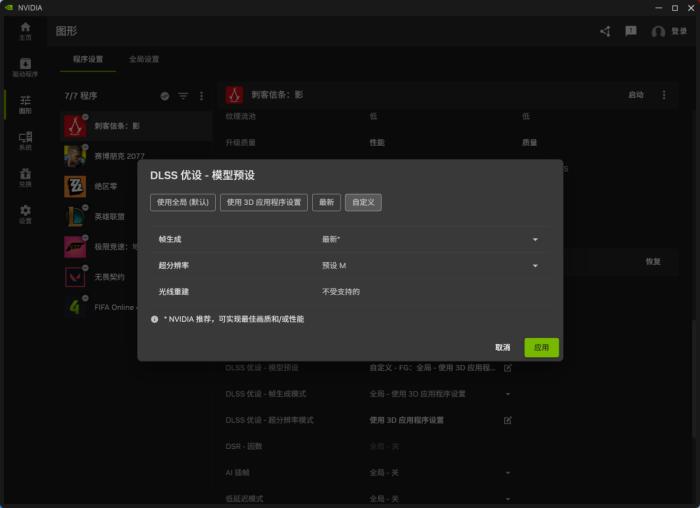Minimize the NVIDIA app window
The width and height of the screenshot is (700, 508).
(x=658, y=8)
